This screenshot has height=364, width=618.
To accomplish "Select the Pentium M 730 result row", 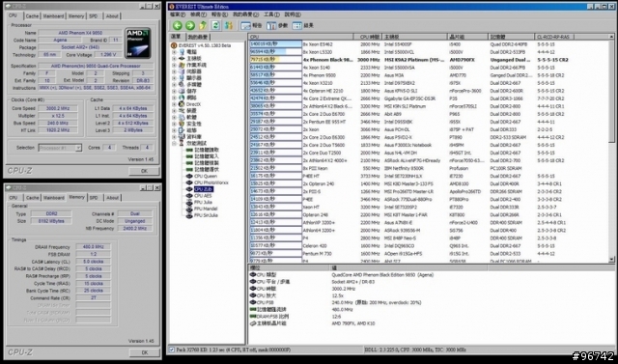I will tap(429, 254).
